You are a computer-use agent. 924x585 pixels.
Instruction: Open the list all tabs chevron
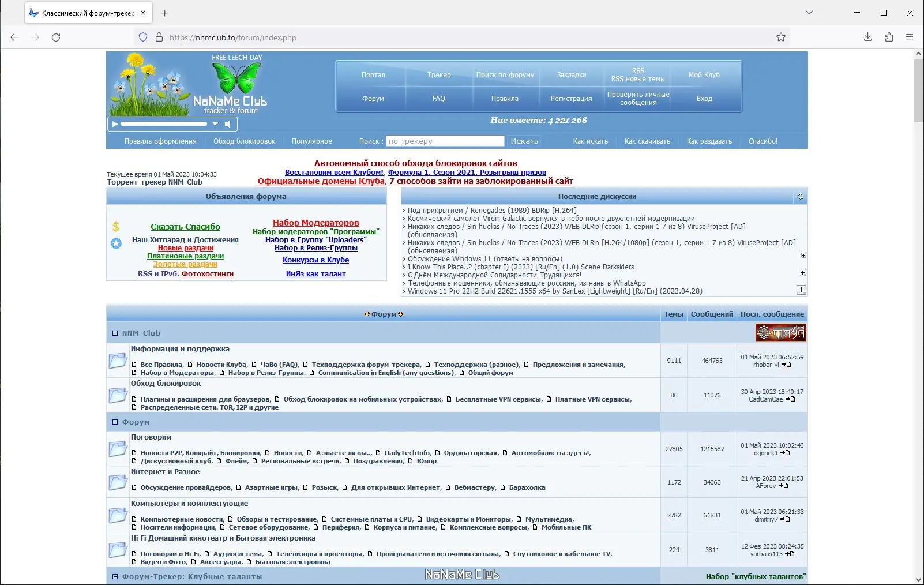point(809,13)
